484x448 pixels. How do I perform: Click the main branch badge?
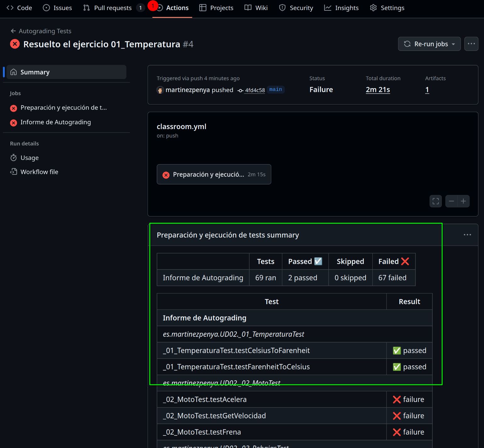[x=276, y=89]
